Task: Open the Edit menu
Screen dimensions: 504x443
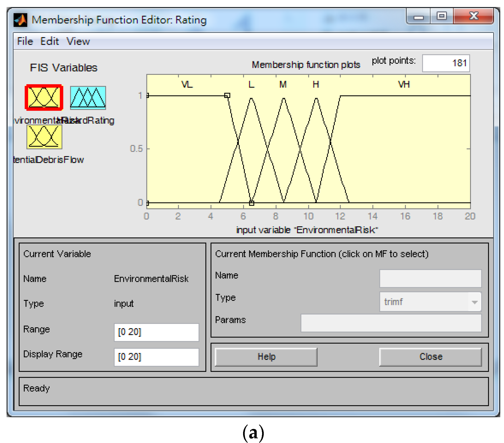Action: pos(49,41)
